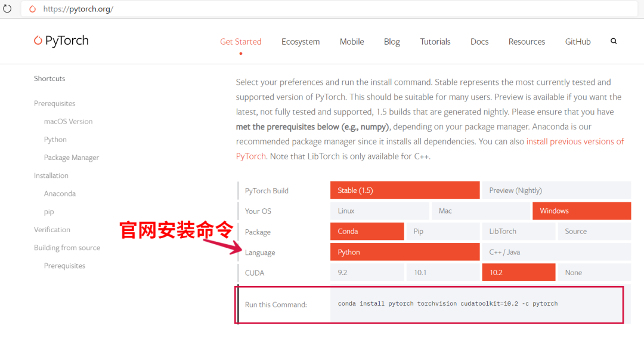Screen dimensions: 644x342
Task: Open the Docs menu item
Action: coord(479,42)
